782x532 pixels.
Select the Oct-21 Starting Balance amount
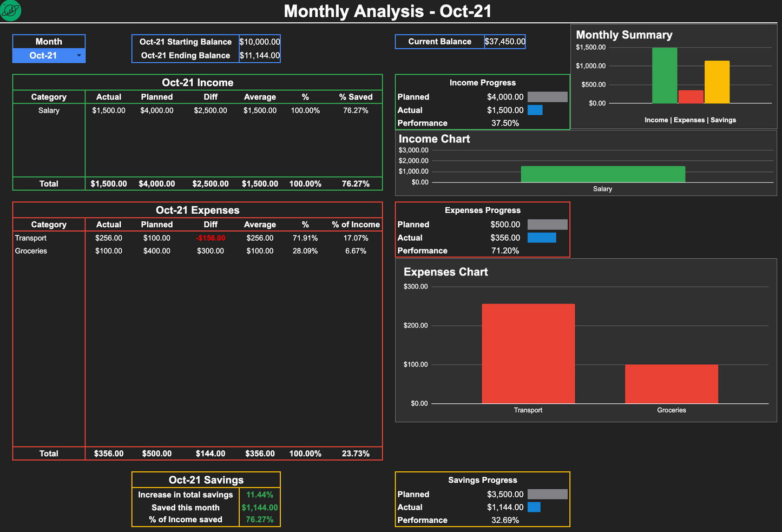click(x=260, y=42)
